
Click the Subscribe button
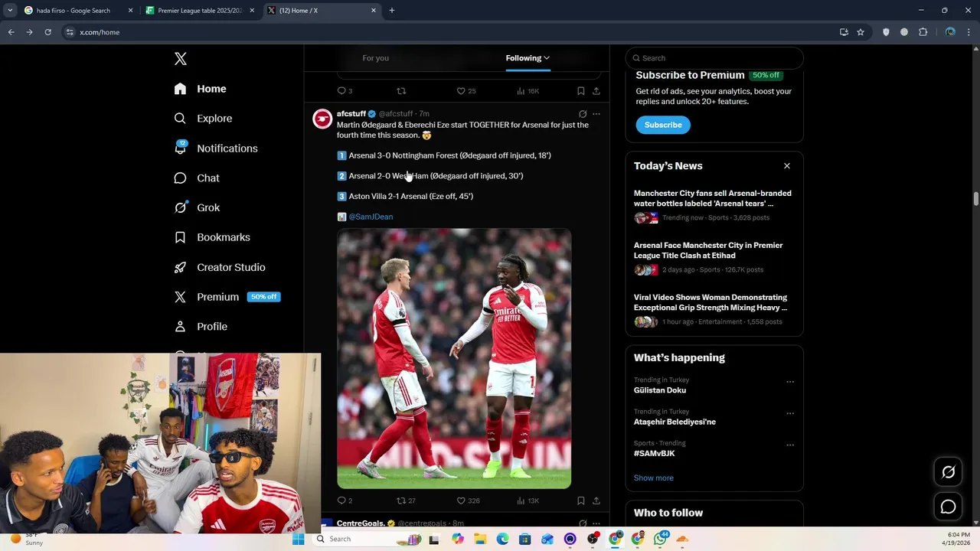[x=663, y=125]
